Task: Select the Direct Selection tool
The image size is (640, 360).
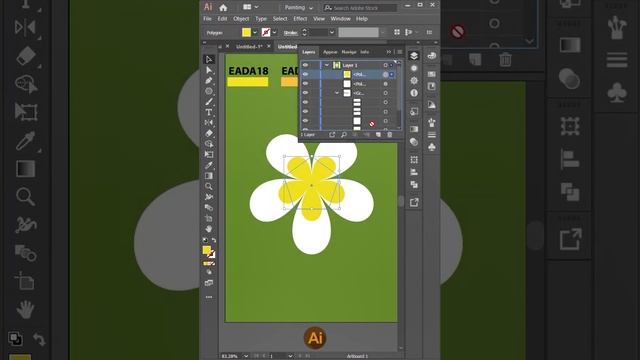Action: click(209, 70)
